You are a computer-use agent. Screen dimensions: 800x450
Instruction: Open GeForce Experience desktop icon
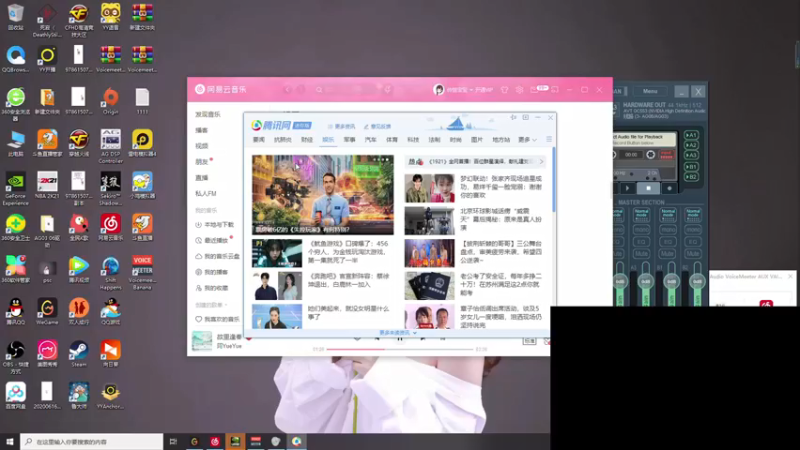[x=15, y=189]
